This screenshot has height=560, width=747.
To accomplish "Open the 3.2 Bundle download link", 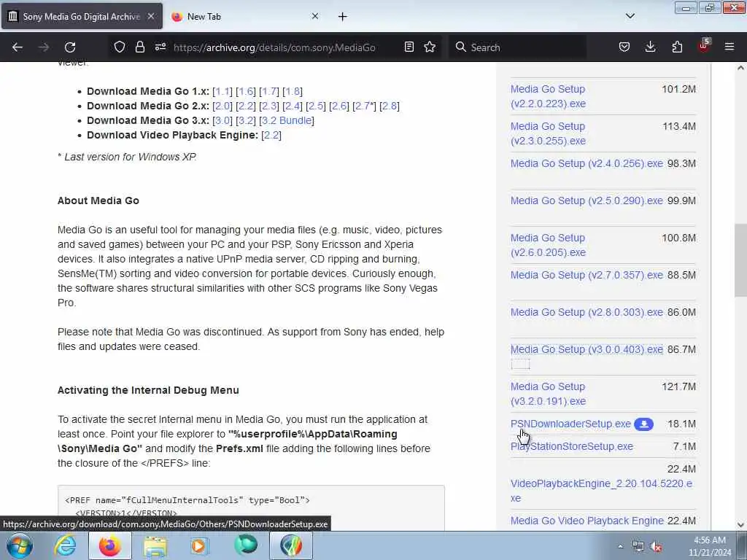I will (287, 120).
